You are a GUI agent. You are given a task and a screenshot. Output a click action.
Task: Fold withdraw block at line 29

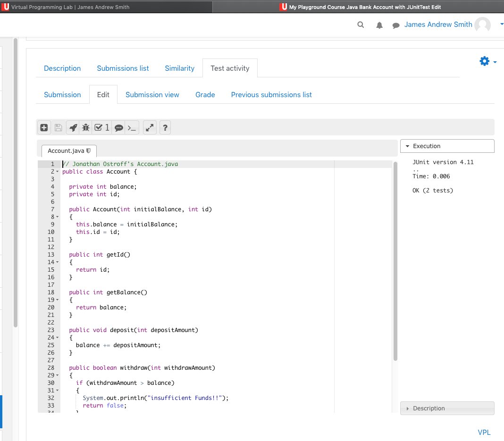58,375
